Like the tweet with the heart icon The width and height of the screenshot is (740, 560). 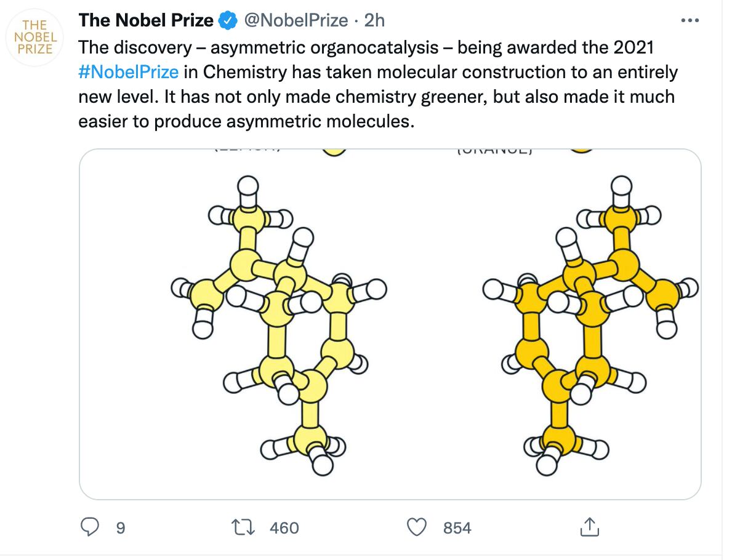(x=417, y=527)
